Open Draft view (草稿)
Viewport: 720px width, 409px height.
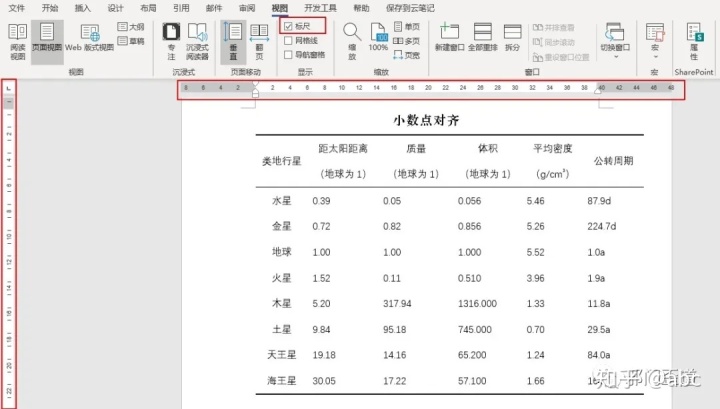tap(131, 41)
